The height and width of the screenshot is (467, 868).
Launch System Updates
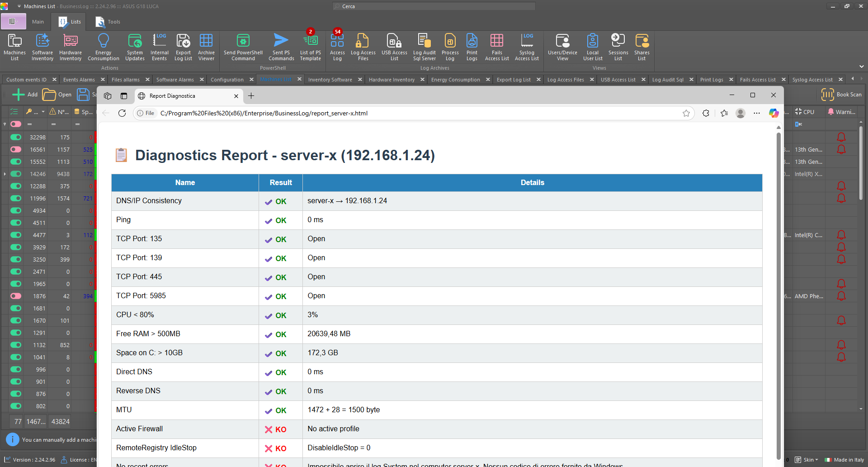click(135, 47)
